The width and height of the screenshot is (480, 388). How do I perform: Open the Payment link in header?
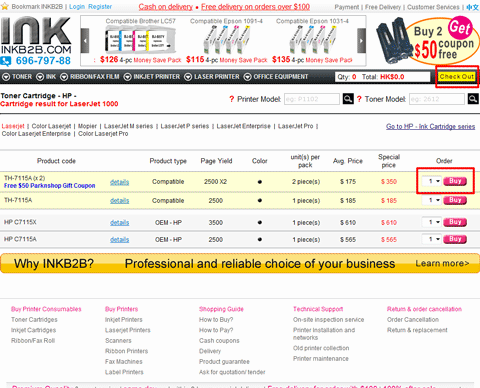pyautogui.click(x=347, y=7)
